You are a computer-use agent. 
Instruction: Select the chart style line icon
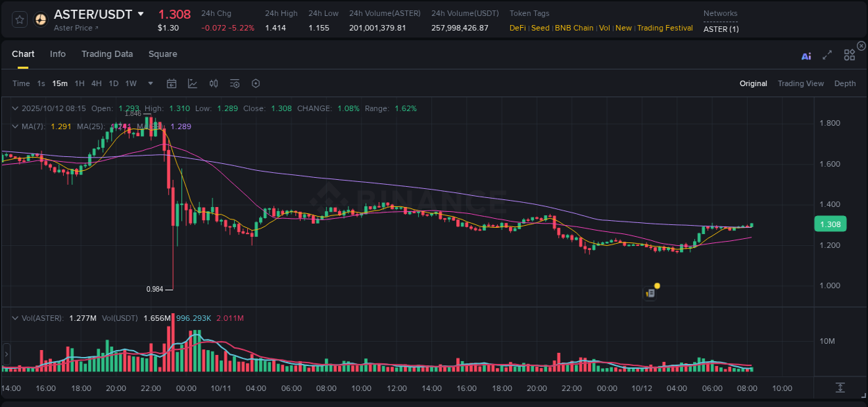pos(192,83)
